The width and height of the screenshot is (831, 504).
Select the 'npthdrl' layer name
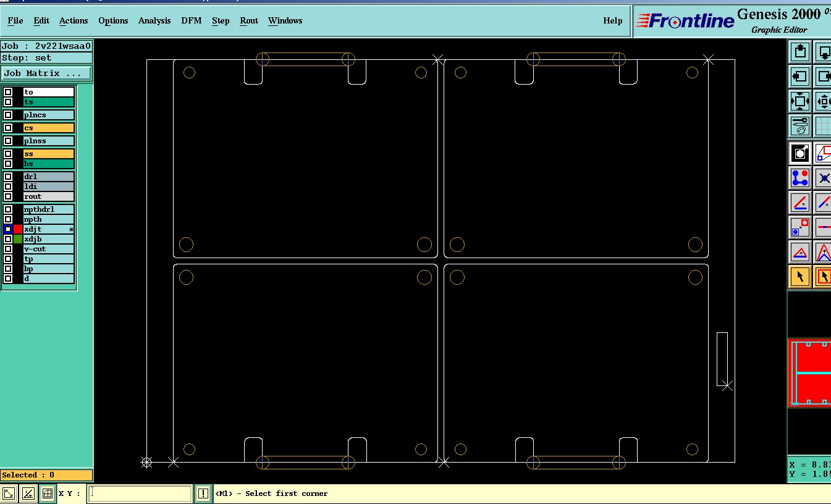coord(49,209)
